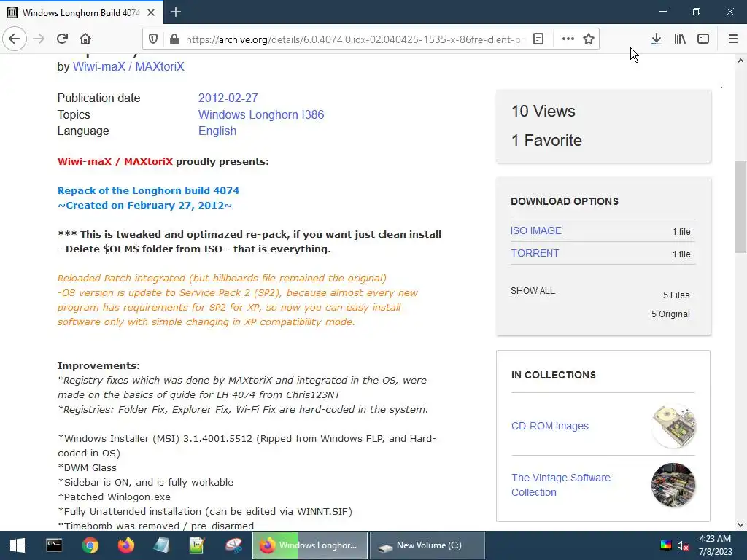747x560 pixels.
Task: Open the Wiwi-maX / MAXtoriX author link
Action: coord(128,66)
